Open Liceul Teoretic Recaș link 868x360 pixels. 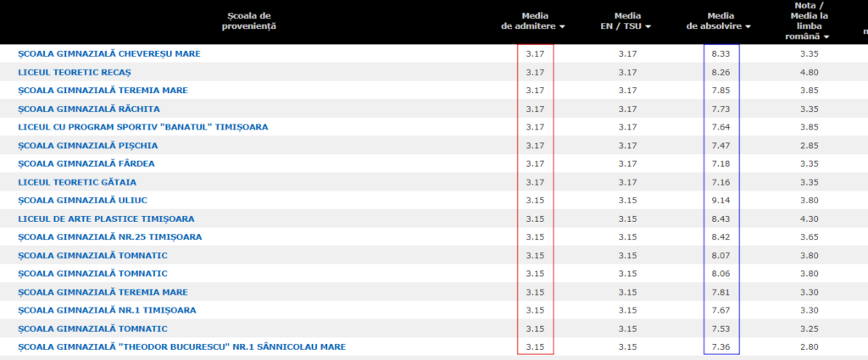[75, 72]
